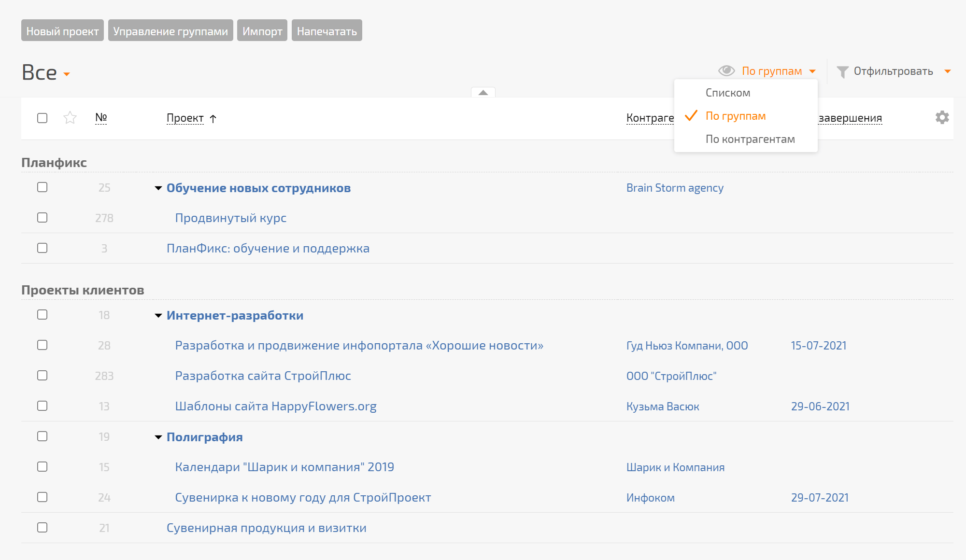Open Шаблоны сайта HappyFlowers.org project

tap(276, 406)
